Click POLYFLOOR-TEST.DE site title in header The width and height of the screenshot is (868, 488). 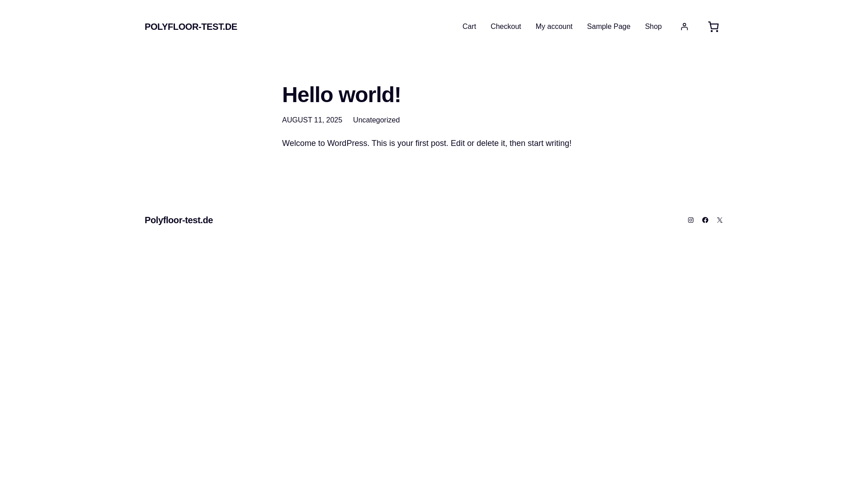coord(191,27)
